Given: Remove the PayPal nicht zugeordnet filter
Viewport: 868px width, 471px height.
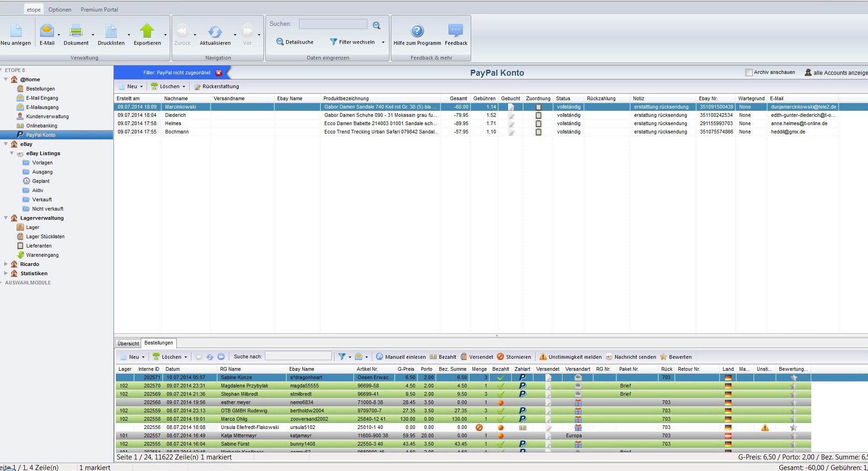Looking at the screenshot, I should coord(219,73).
